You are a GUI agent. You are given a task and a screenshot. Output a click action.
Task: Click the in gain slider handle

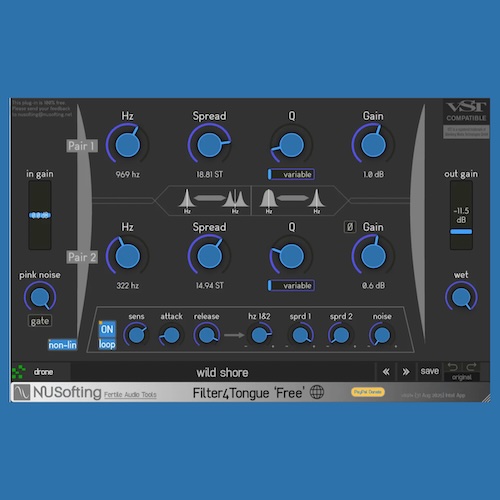40,215
